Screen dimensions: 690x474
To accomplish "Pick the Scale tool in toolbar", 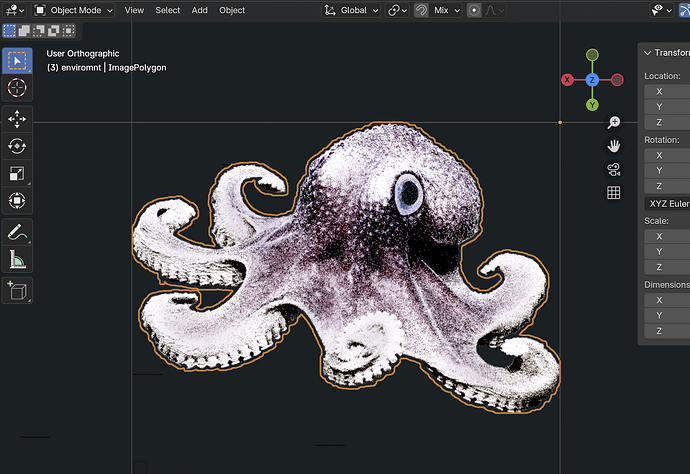I will click(x=17, y=173).
